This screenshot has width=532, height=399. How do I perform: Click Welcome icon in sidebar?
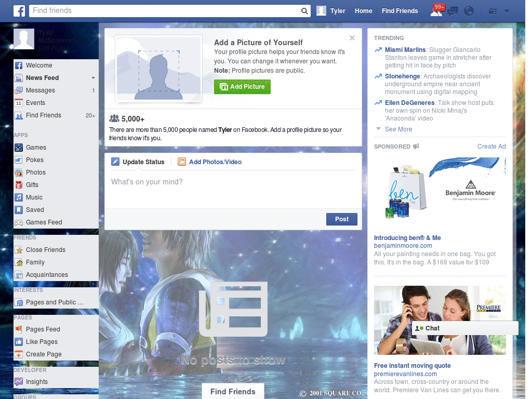(x=19, y=65)
